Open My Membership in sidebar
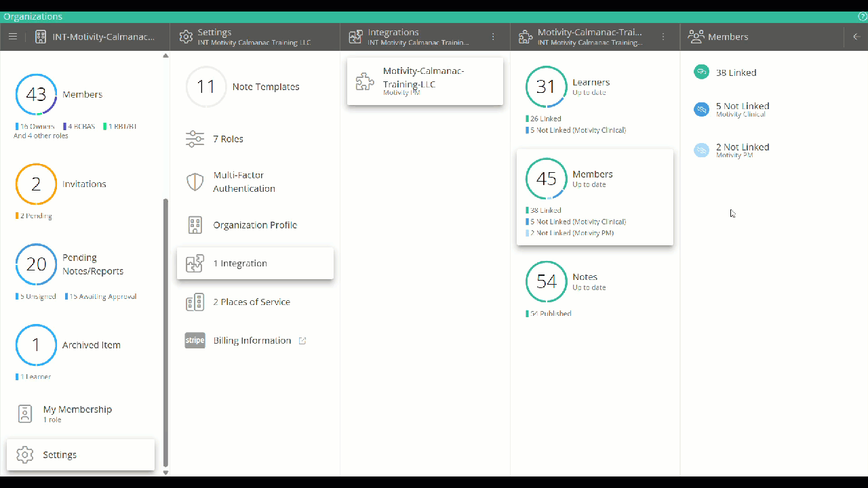This screenshot has width=868, height=488. coord(77,413)
